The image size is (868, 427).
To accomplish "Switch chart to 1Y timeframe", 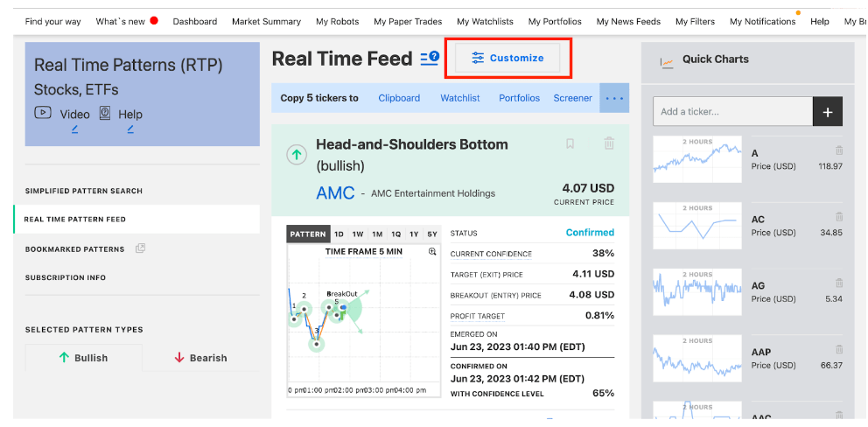I will coord(414,234).
